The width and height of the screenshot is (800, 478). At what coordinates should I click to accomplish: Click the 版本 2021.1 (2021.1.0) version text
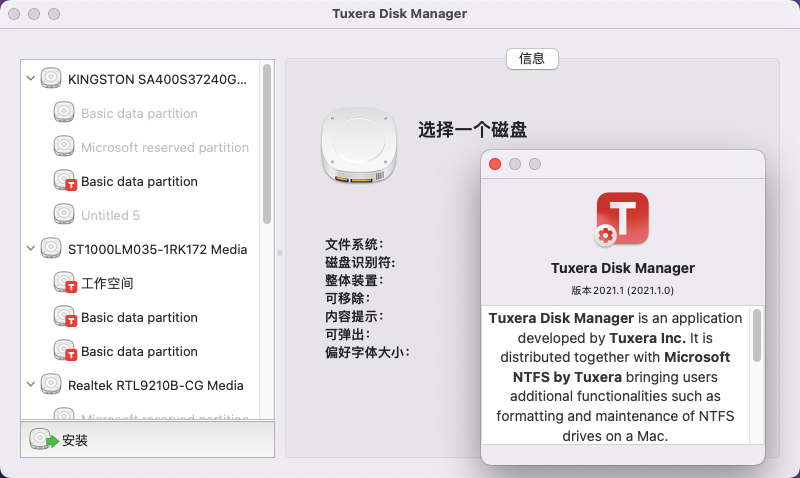coord(622,290)
